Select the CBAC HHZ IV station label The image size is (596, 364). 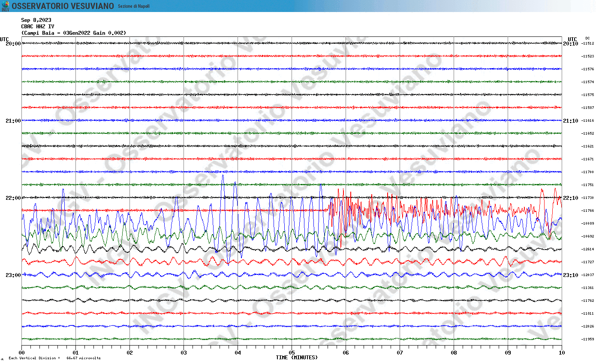click(38, 26)
